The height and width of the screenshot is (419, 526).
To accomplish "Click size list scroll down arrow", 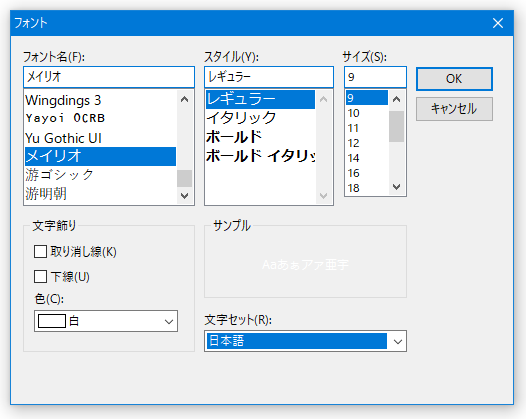I will point(397,187).
